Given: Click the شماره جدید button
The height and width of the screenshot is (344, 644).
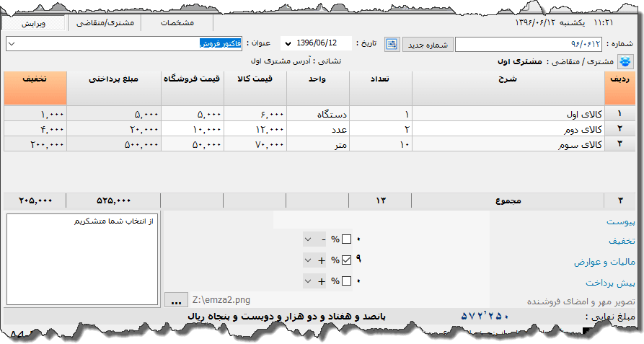Looking at the screenshot, I should coord(428,45).
